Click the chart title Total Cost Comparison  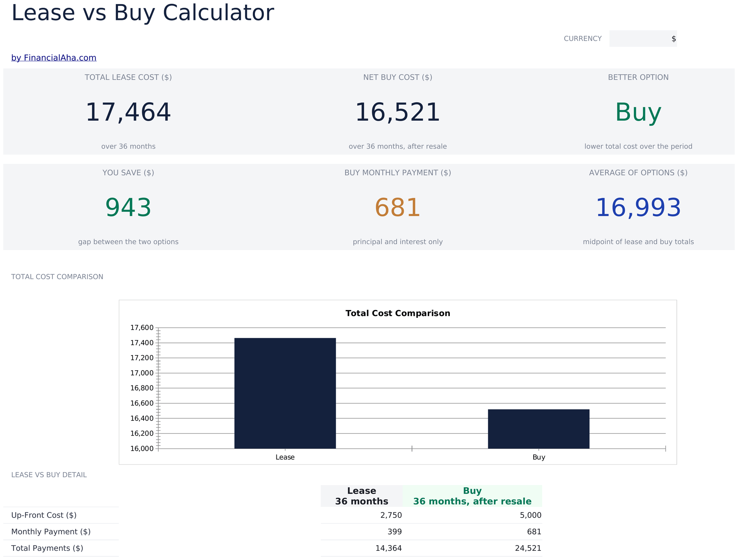(398, 313)
